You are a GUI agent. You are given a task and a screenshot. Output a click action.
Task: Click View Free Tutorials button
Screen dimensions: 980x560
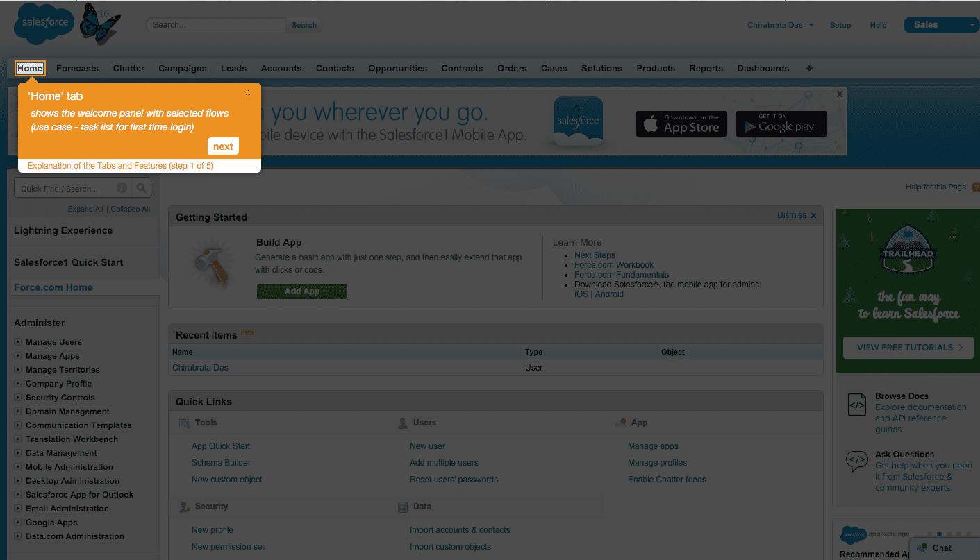(x=909, y=347)
